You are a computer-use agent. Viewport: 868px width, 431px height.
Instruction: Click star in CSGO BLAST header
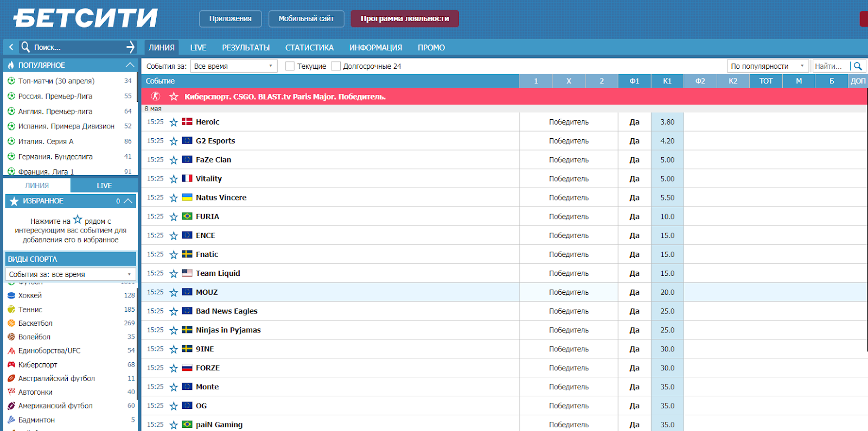coord(174,97)
